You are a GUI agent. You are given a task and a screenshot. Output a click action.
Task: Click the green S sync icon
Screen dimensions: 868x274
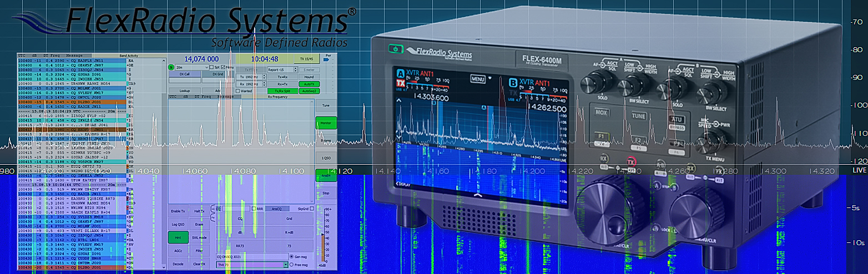click(171, 67)
